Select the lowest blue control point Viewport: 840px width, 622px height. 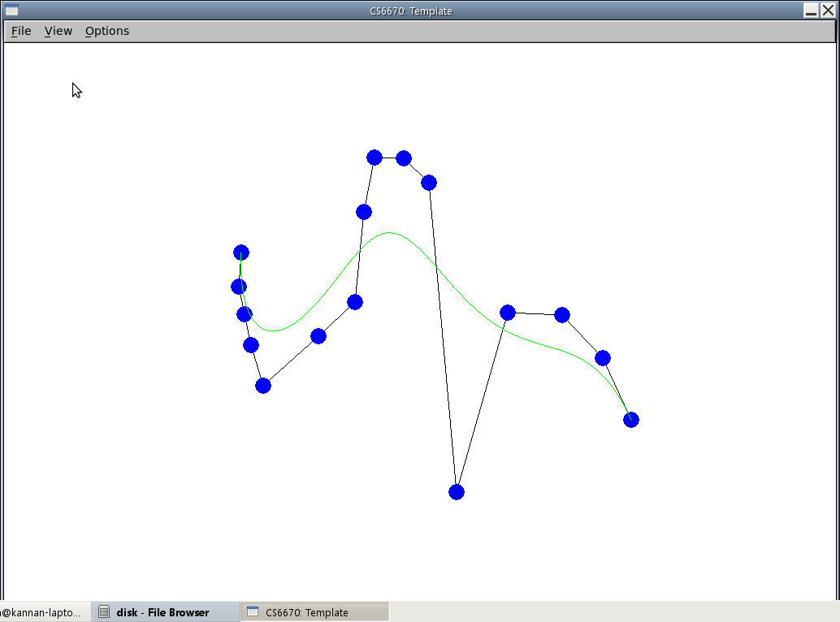(457, 492)
